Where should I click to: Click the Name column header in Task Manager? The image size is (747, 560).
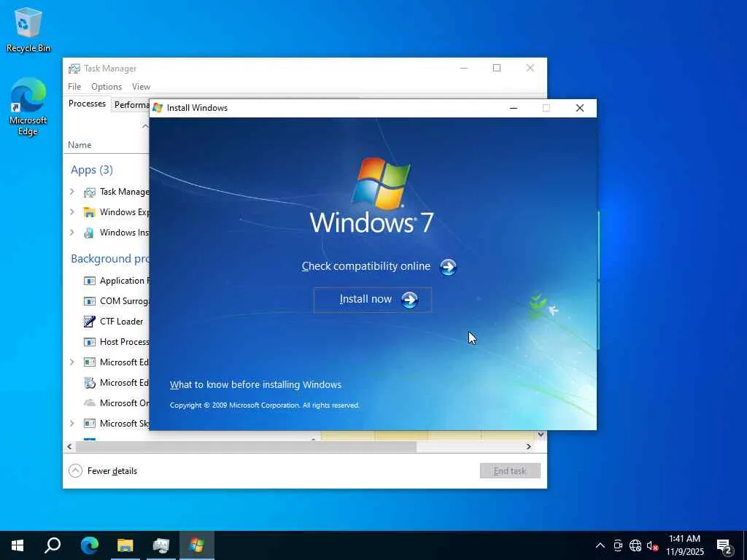pos(80,145)
